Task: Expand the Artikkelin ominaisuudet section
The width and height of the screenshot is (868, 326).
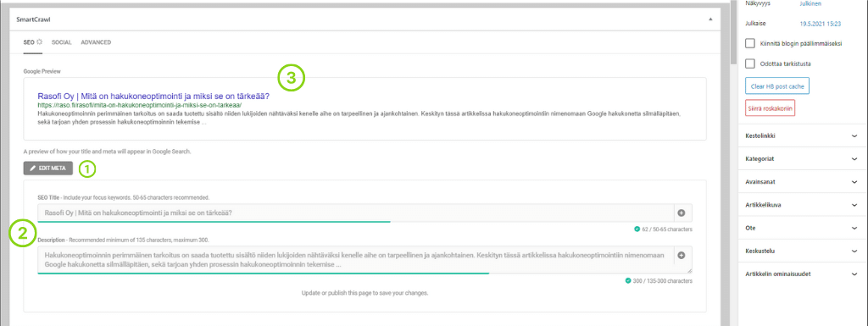Action: [803, 274]
